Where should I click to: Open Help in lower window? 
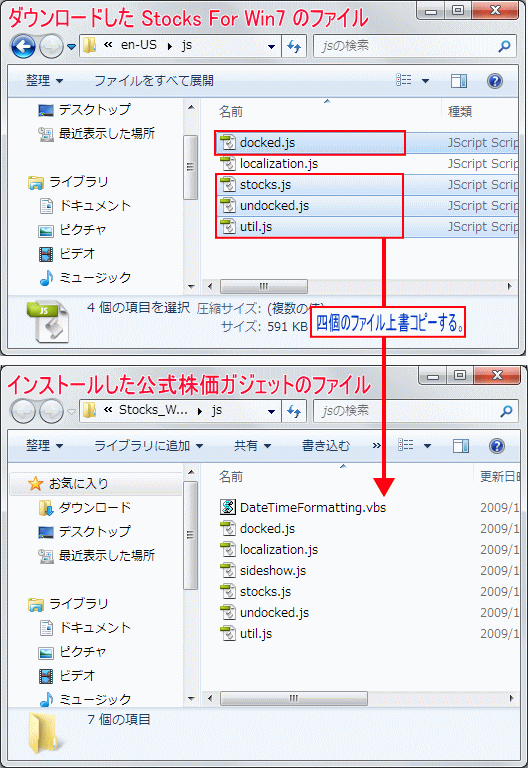click(x=497, y=446)
